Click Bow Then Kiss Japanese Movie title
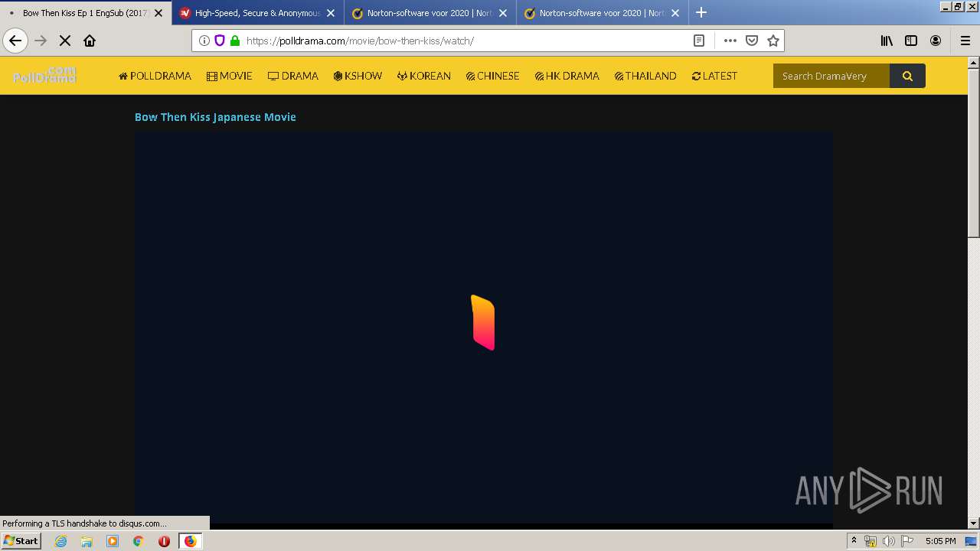This screenshot has height=551, width=980. pos(215,117)
